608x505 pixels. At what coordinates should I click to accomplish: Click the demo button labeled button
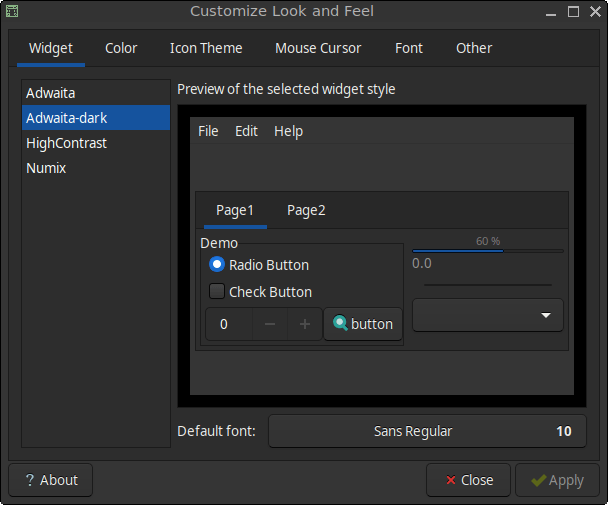coord(363,324)
